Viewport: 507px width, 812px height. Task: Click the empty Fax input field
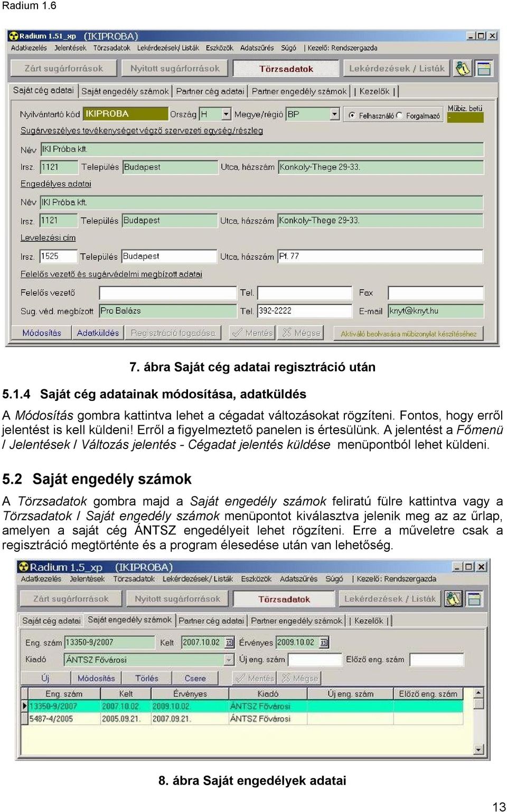[436, 293]
